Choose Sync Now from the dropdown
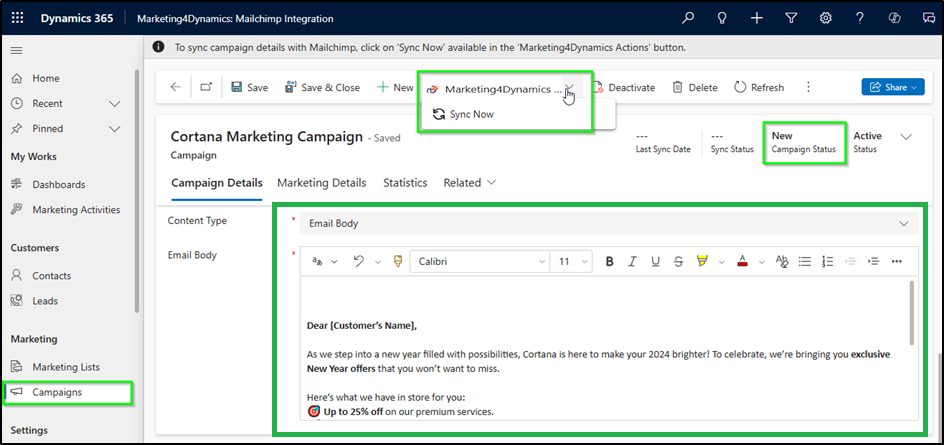This screenshot has width=944, height=445. [x=464, y=114]
